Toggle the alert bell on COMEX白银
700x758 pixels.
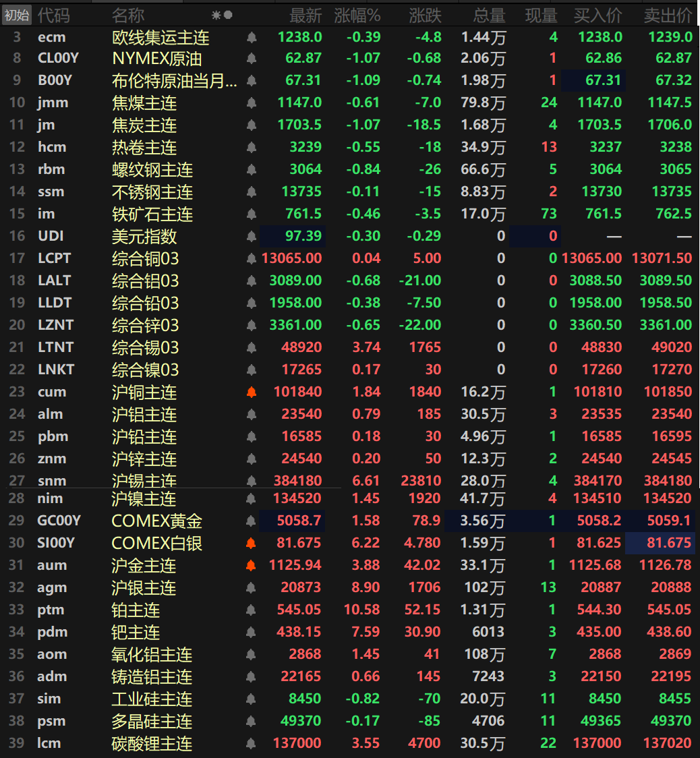coord(252,544)
